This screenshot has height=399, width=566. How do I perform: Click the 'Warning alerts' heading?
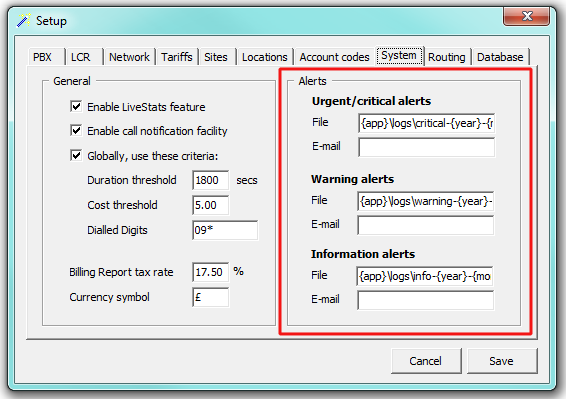(x=352, y=179)
